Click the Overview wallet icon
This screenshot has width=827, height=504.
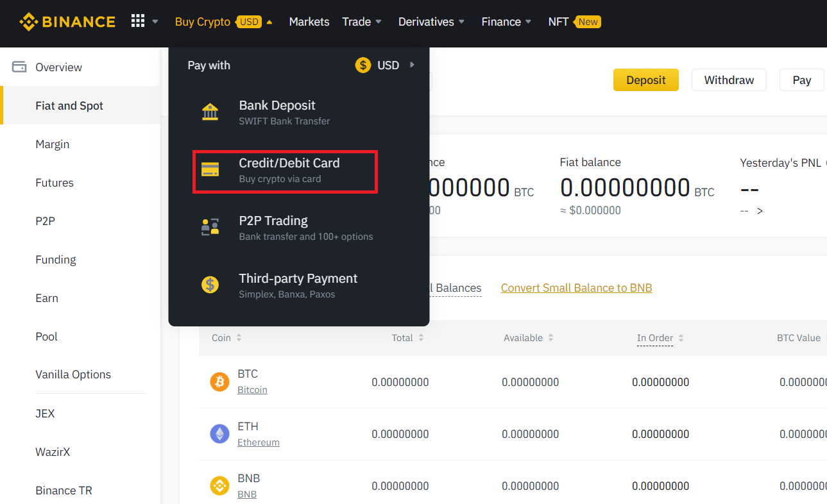(x=19, y=67)
